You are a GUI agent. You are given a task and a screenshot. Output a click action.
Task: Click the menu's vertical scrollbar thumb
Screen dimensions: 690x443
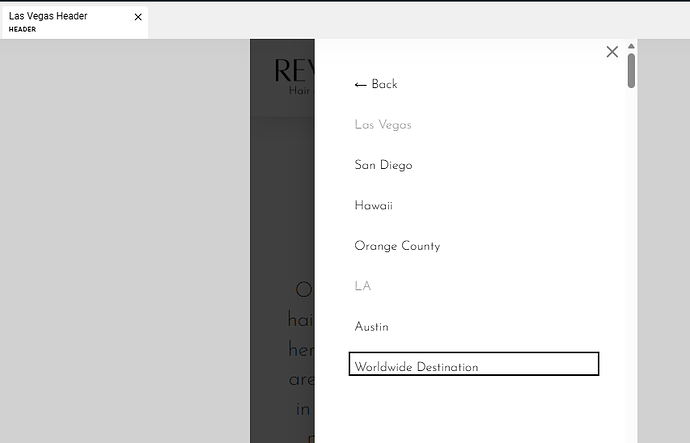point(631,70)
